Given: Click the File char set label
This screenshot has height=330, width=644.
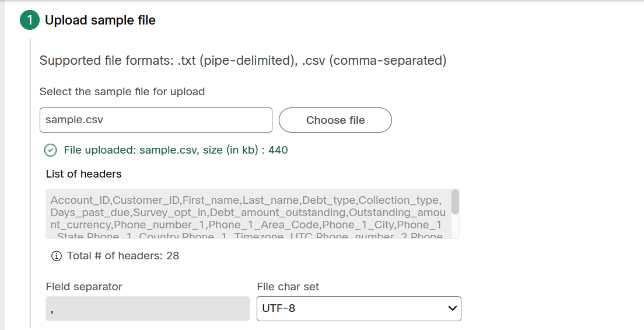Looking at the screenshot, I should (288, 287).
